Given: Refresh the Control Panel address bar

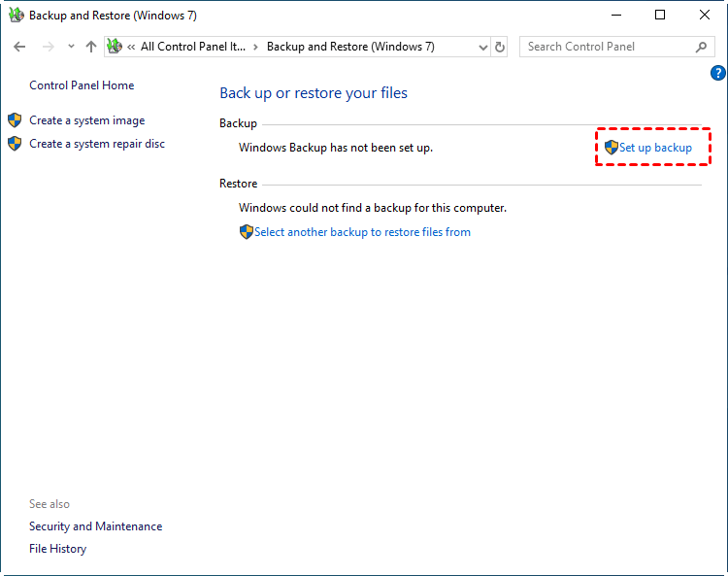Looking at the screenshot, I should pyautogui.click(x=500, y=47).
